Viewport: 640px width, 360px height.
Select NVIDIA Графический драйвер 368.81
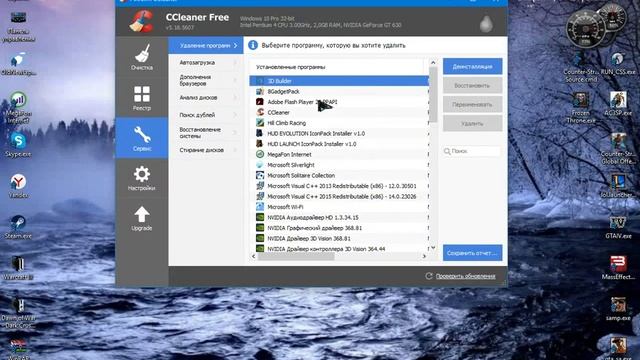click(x=339, y=228)
